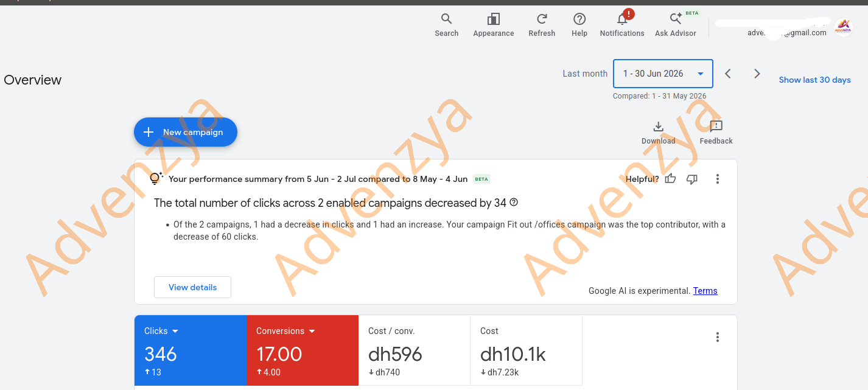Open the Appearance settings icon
Screen dimensions: 868x390
tap(494, 25)
